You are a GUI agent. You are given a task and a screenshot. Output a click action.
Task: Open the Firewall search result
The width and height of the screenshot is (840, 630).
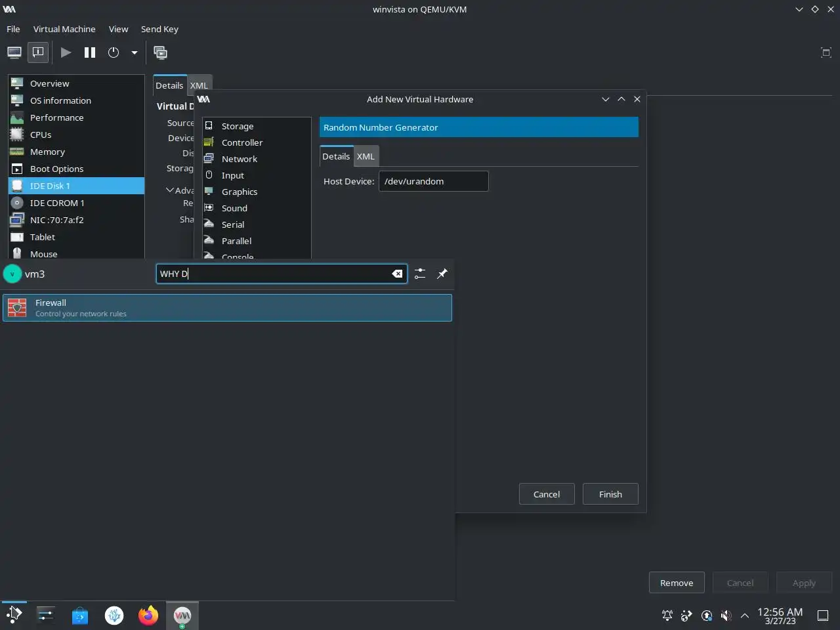coord(227,308)
